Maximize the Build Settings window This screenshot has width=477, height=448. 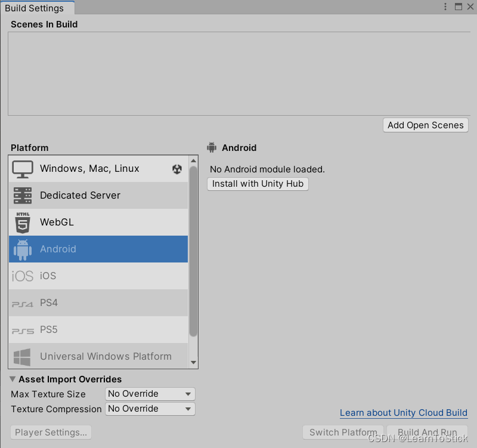459,7
